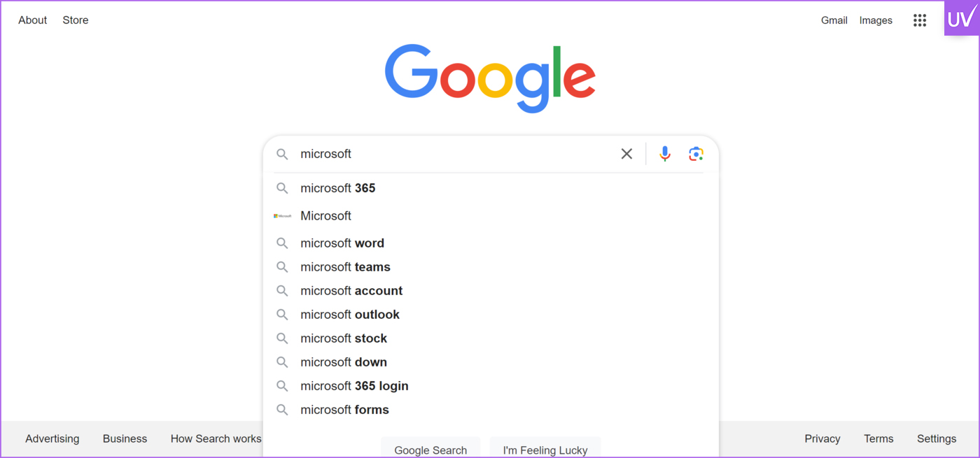Open the About link
The width and height of the screenshot is (980, 458).
tap(33, 20)
